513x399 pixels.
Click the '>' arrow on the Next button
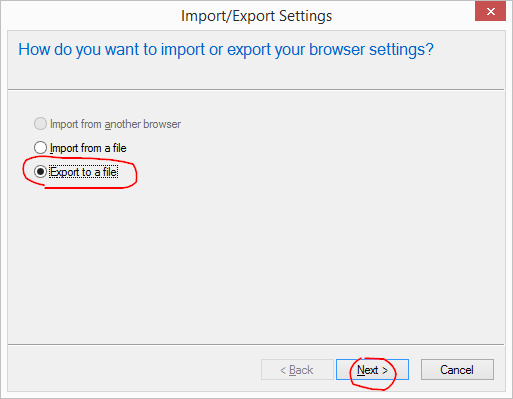point(385,370)
